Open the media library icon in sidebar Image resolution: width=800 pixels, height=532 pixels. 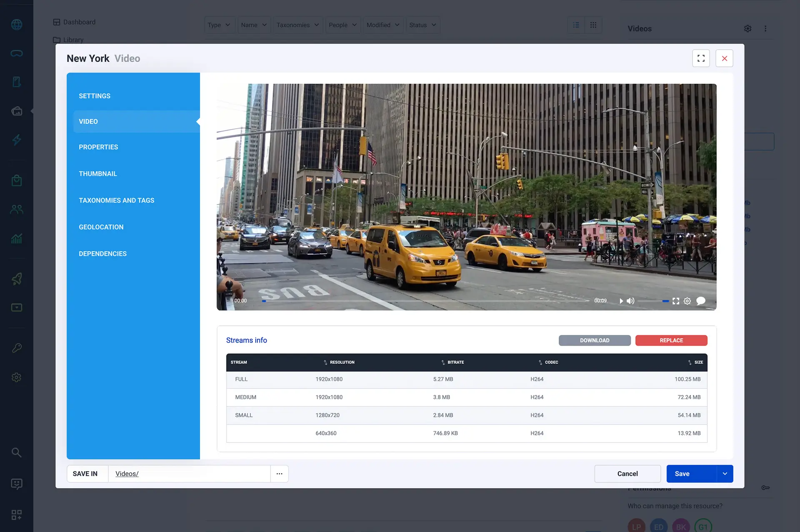click(x=17, y=111)
